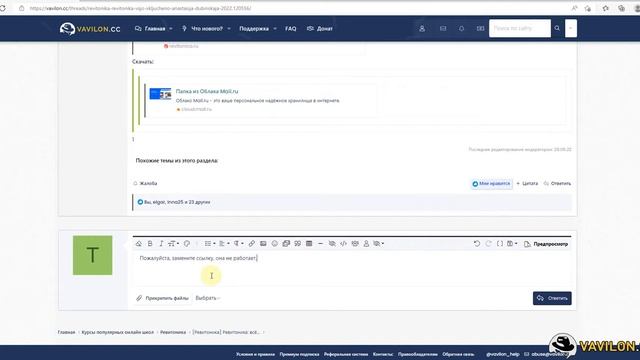
Task: Open the Поддержка menu
Action: tap(254, 29)
